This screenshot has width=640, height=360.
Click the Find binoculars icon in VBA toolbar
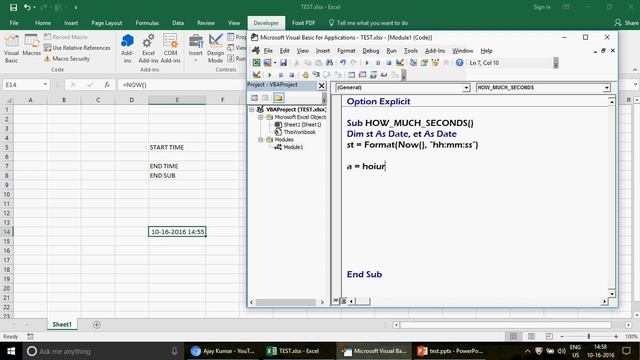329,63
